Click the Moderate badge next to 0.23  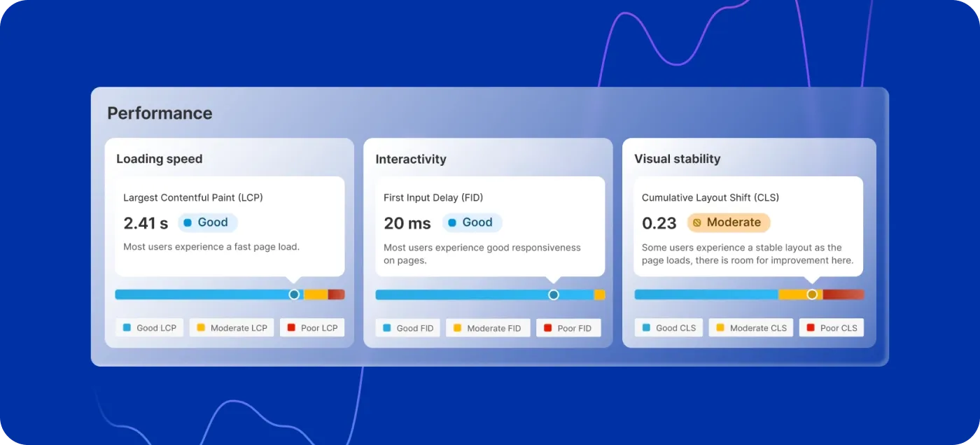click(x=728, y=222)
